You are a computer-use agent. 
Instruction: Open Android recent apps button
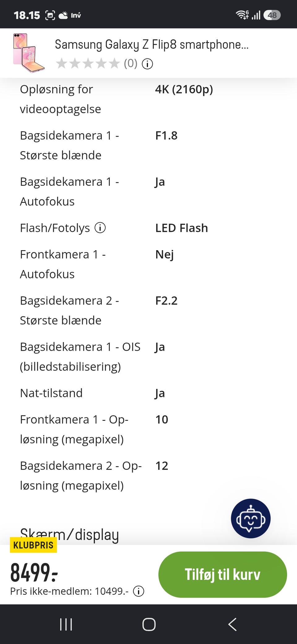tap(66, 624)
